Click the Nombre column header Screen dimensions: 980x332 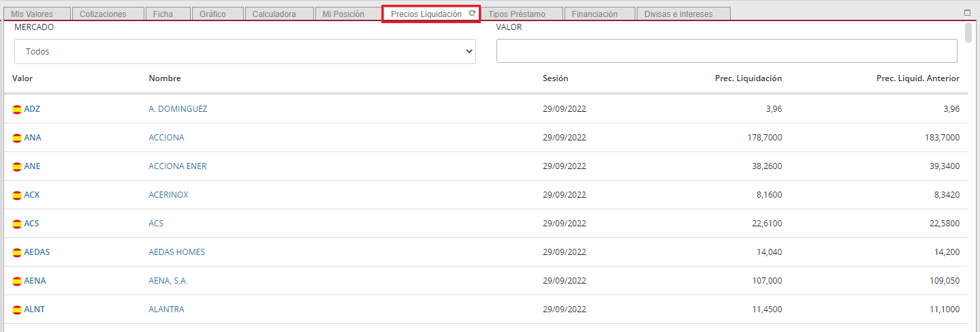click(165, 78)
